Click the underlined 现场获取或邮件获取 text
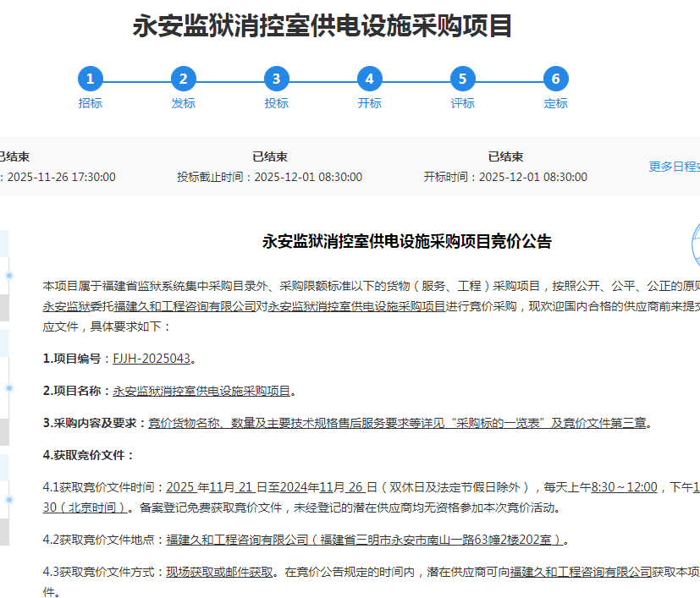 (x=220, y=572)
